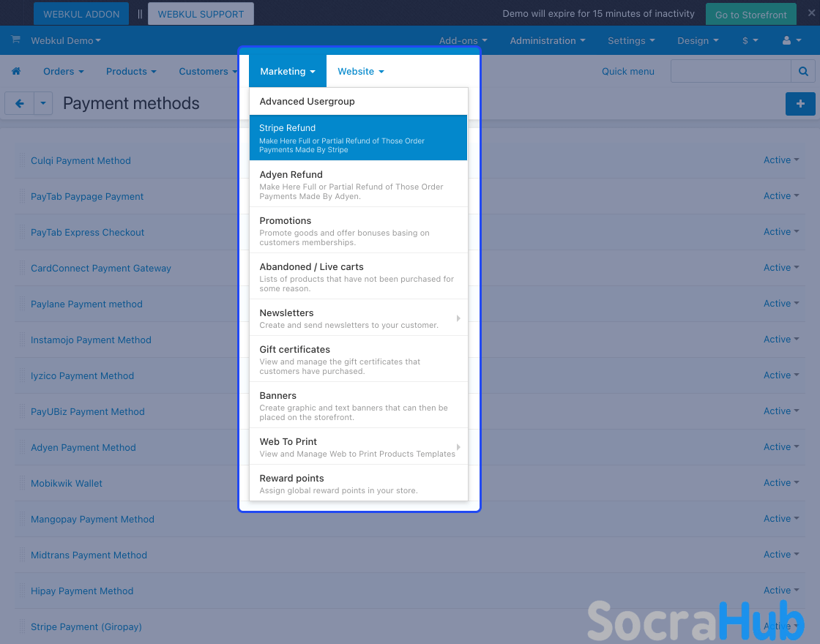Open the user account icon menu
This screenshot has height=644, width=820.
(791, 40)
